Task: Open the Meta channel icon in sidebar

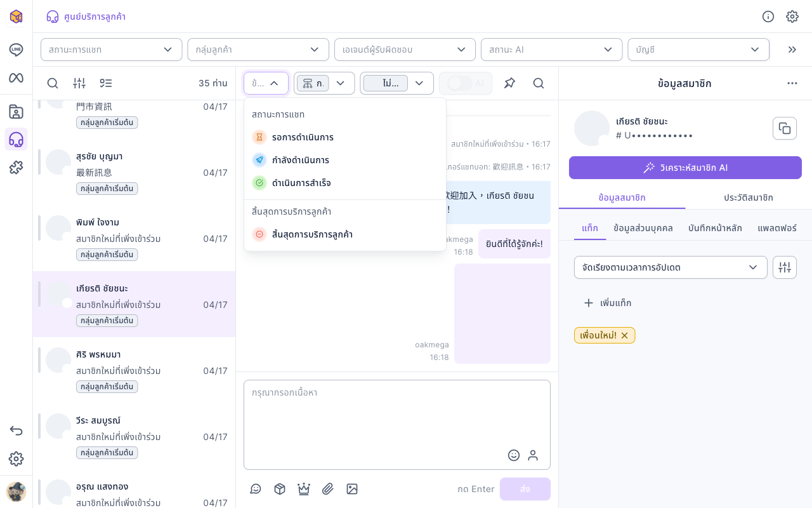Action: (x=16, y=77)
